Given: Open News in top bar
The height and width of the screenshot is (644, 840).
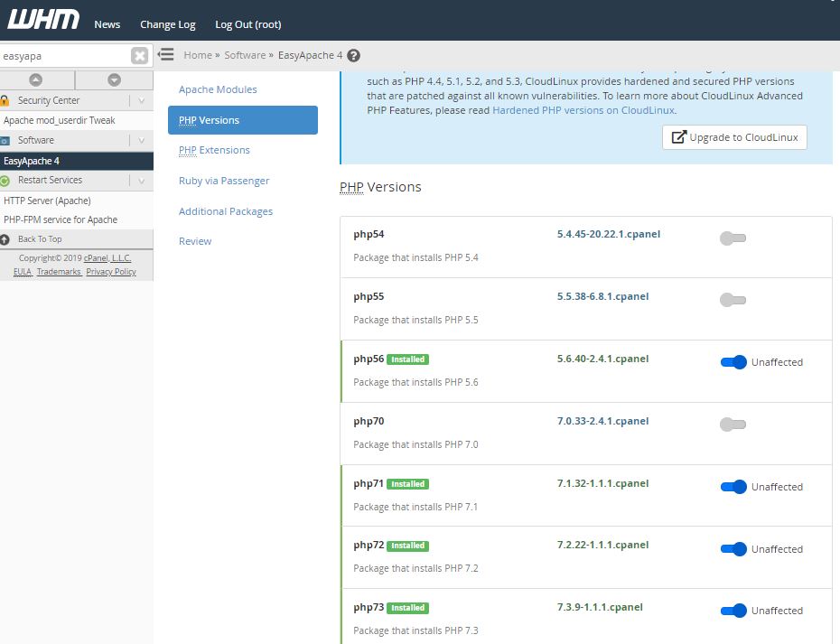Looking at the screenshot, I should [107, 24].
